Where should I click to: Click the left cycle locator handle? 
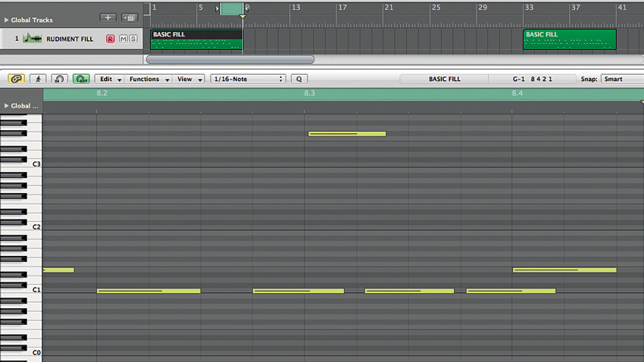pyautogui.click(x=217, y=8)
